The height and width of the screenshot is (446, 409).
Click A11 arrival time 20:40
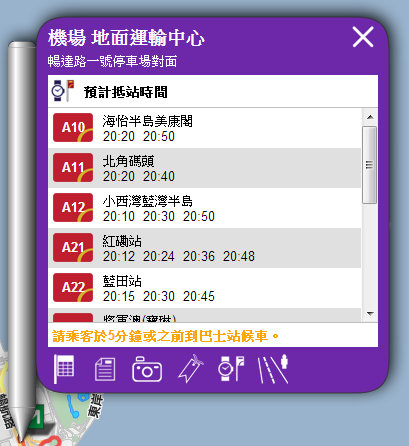click(x=159, y=177)
